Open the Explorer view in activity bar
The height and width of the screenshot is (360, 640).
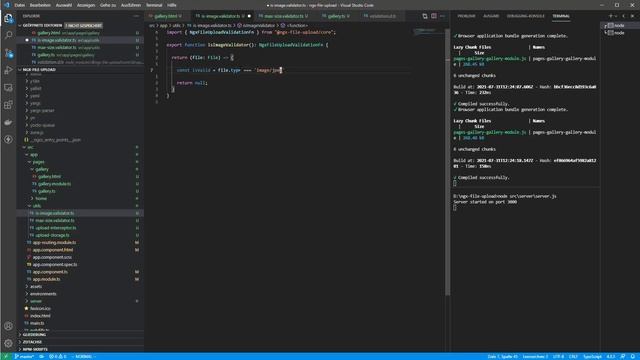pos(8,18)
